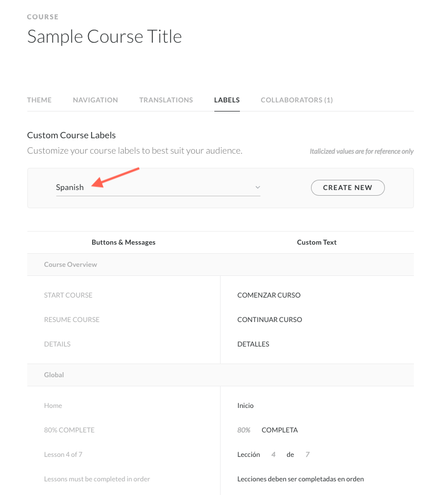Select the Labels tab

click(x=227, y=100)
